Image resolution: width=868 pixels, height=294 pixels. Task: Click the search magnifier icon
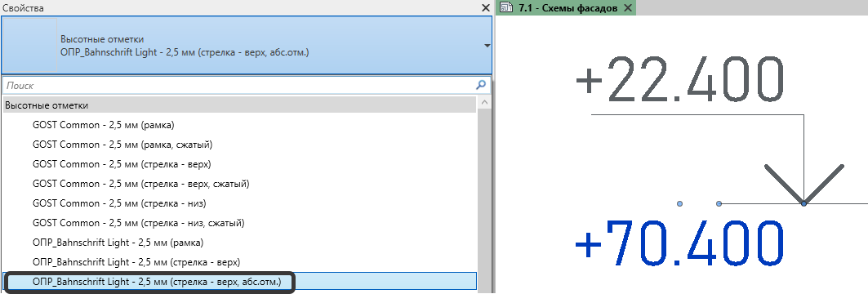point(481,85)
